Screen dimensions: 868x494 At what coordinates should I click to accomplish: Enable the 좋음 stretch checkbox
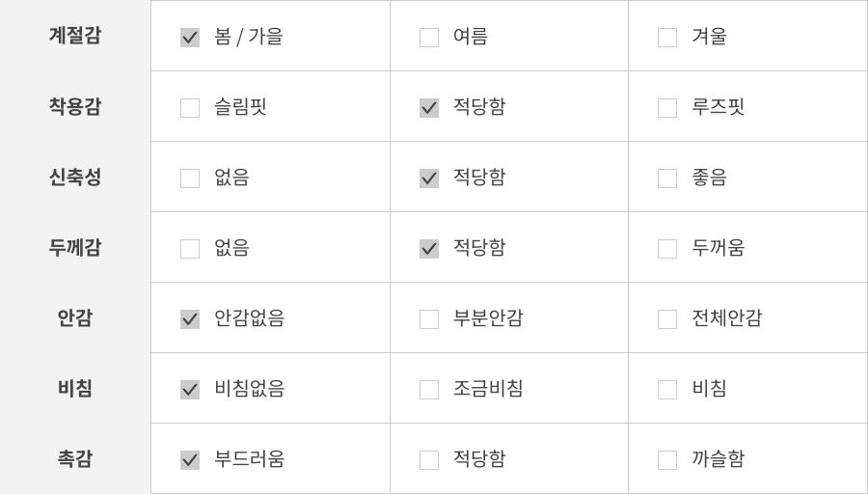coord(667,178)
